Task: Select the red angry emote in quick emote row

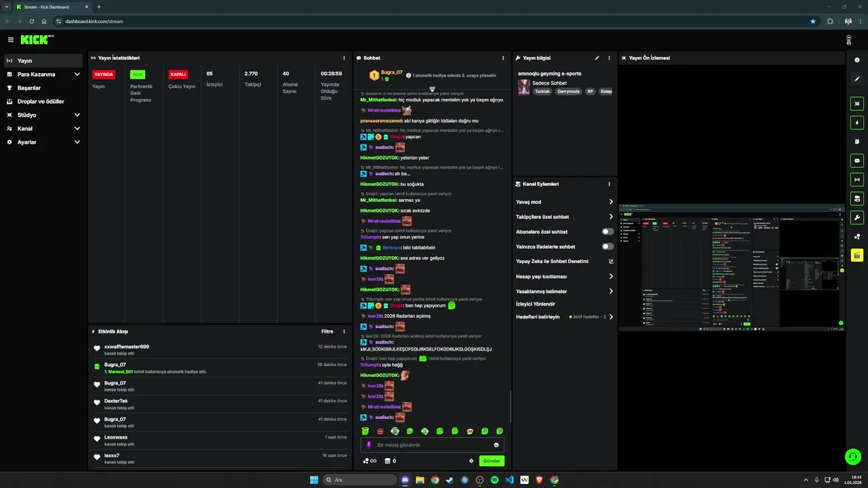Action: [380, 431]
